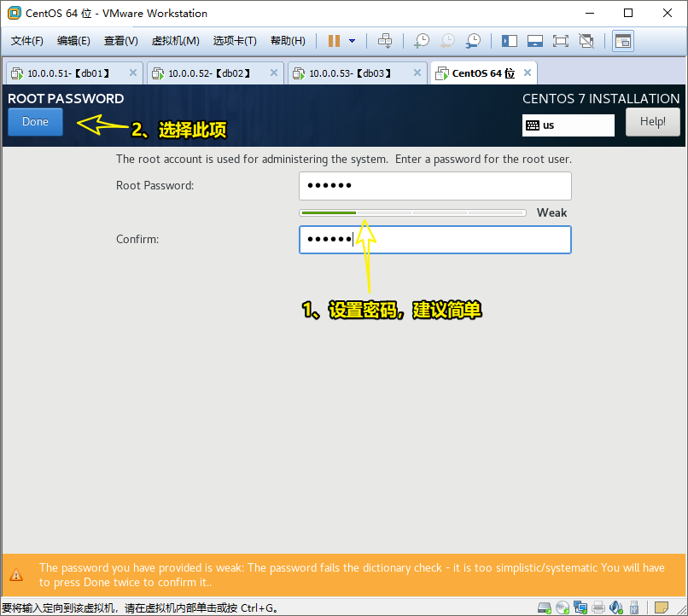Click the CD/DVD drive status icon

pyautogui.click(x=563, y=607)
